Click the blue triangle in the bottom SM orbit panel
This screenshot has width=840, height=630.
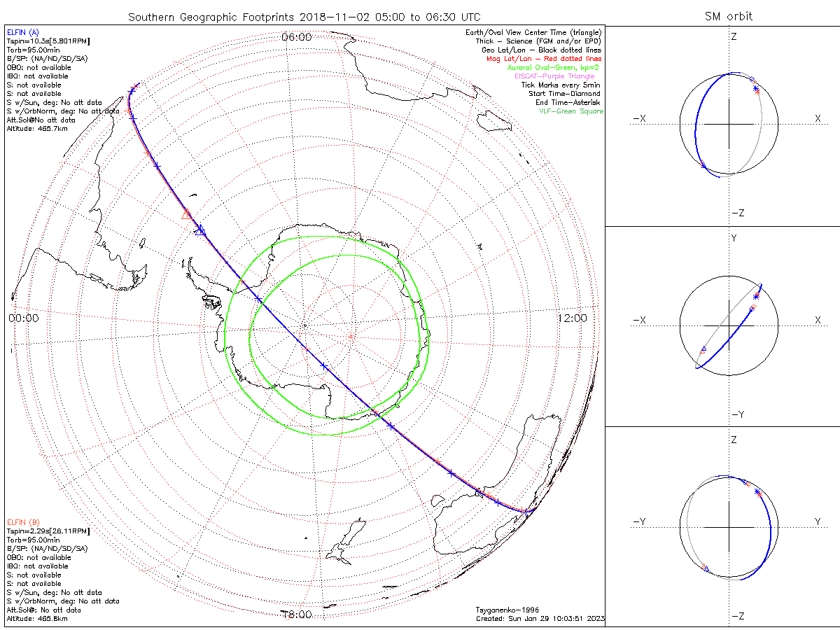pos(704,568)
